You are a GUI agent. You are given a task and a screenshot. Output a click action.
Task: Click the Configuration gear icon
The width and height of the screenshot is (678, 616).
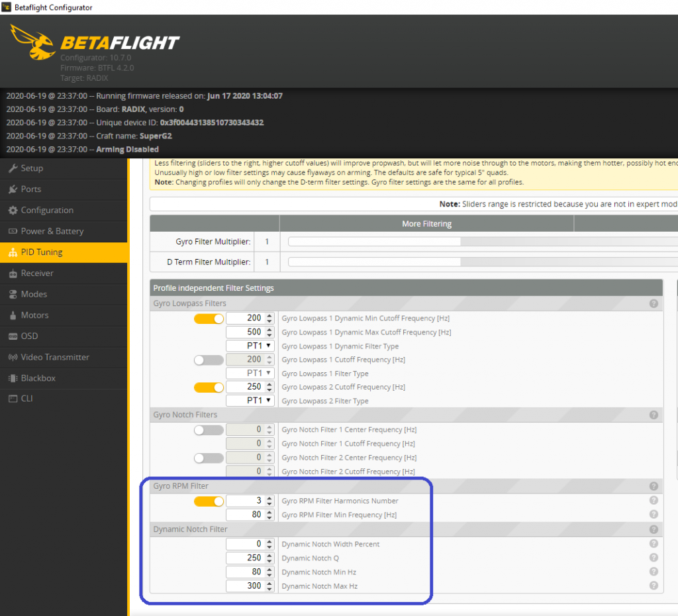(x=13, y=210)
